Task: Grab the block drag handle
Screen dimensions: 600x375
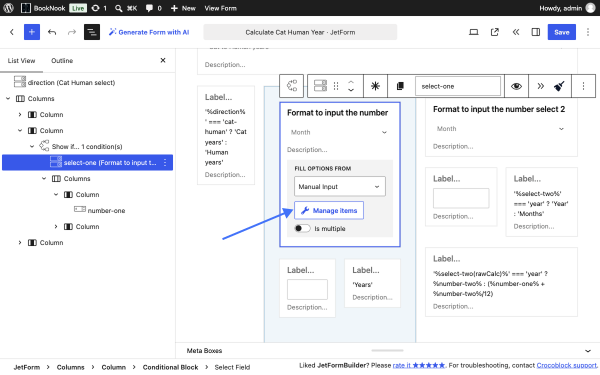Action: pyautogui.click(x=336, y=86)
